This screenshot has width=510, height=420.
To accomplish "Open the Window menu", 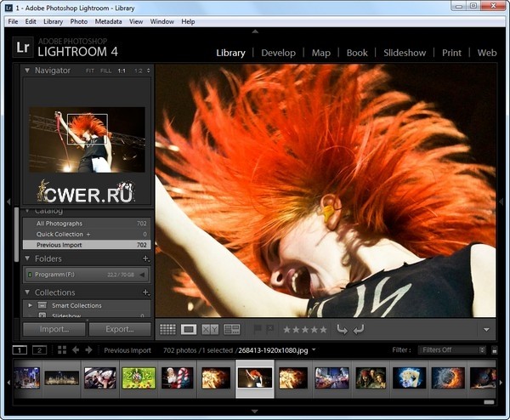I will pyautogui.click(x=162, y=21).
